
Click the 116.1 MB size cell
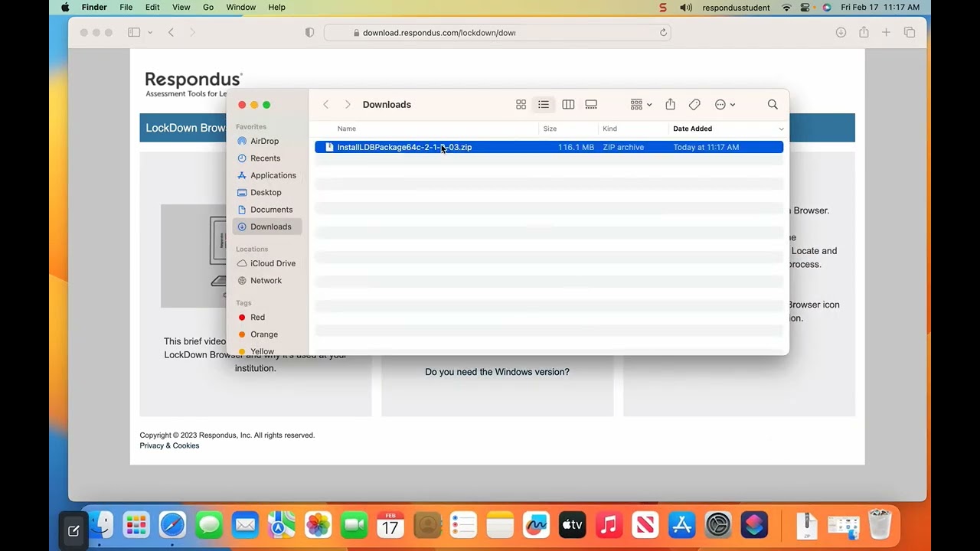pyautogui.click(x=576, y=147)
